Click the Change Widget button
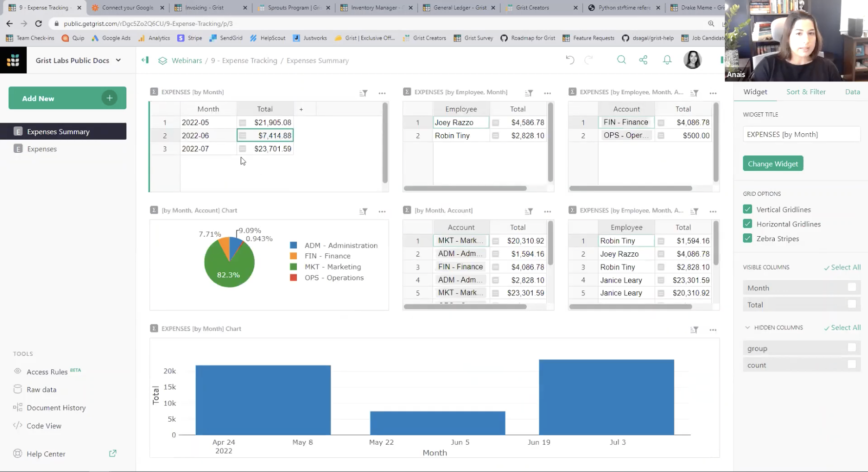This screenshot has width=868, height=472. pyautogui.click(x=773, y=163)
